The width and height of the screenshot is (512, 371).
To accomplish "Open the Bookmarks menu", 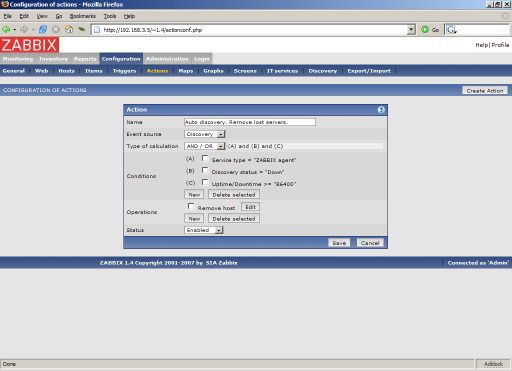I will point(83,16).
